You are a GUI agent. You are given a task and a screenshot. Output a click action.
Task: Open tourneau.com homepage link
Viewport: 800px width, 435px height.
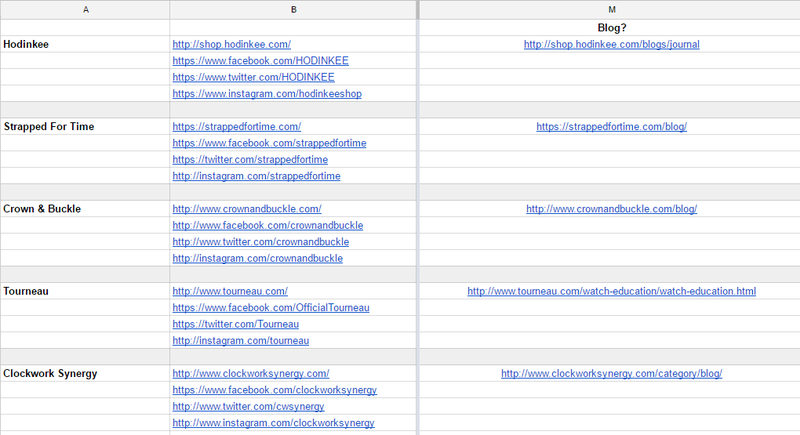(x=230, y=291)
